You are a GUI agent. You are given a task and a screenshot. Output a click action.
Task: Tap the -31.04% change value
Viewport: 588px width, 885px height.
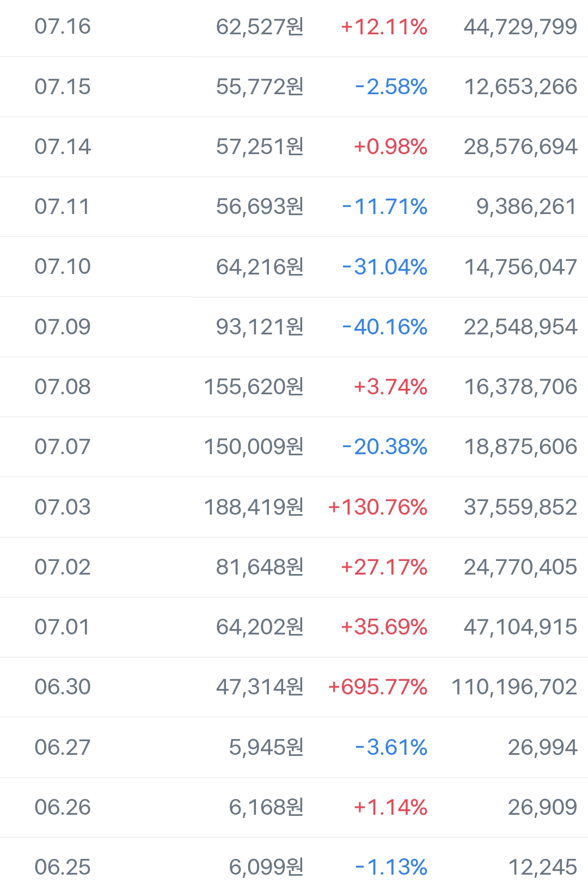[384, 267]
